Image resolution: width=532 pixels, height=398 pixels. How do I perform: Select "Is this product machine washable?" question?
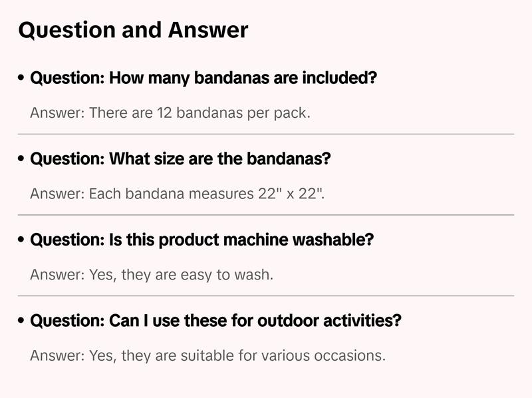[x=202, y=240]
